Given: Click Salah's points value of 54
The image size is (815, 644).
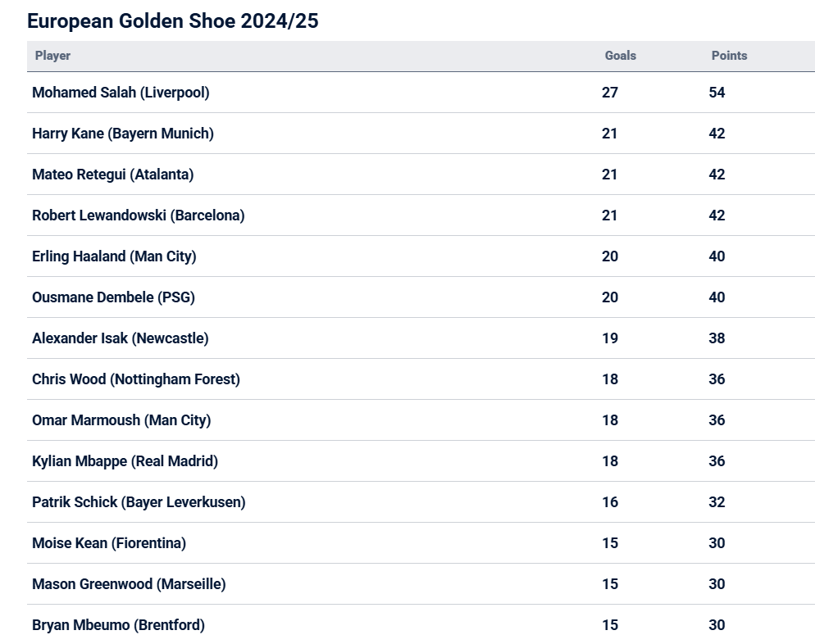Looking at the screenshot, I should [x=717, y=93].
